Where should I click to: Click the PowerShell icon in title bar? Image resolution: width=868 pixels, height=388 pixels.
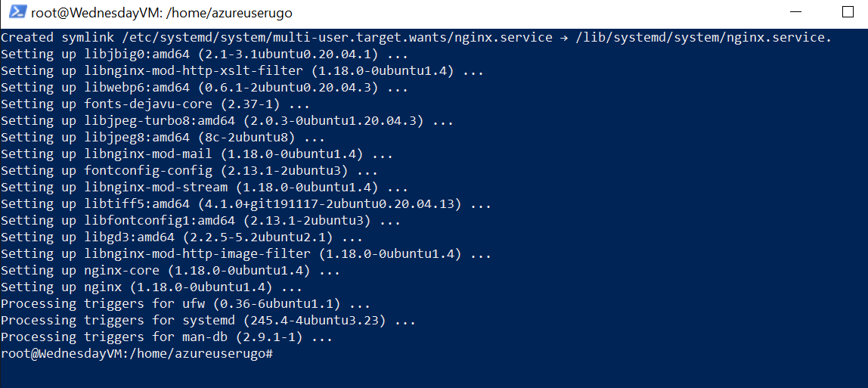[x=17, y=13]
